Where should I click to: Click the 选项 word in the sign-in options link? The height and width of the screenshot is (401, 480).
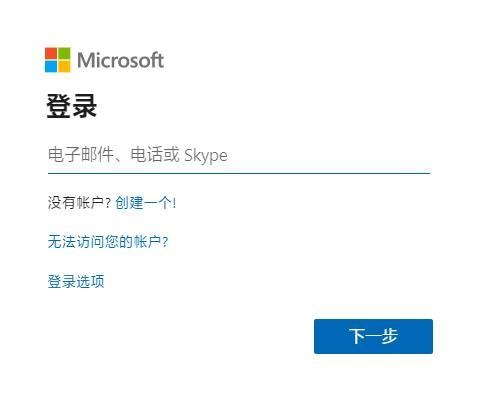coord(90,282)
